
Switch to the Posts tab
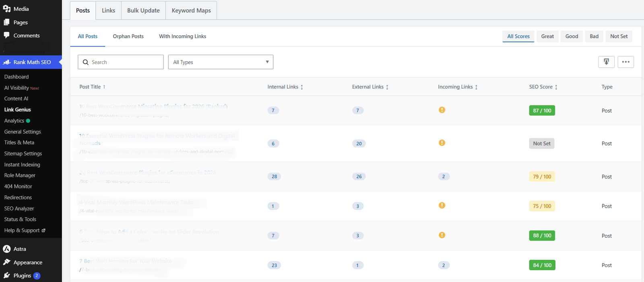(83, 10)
